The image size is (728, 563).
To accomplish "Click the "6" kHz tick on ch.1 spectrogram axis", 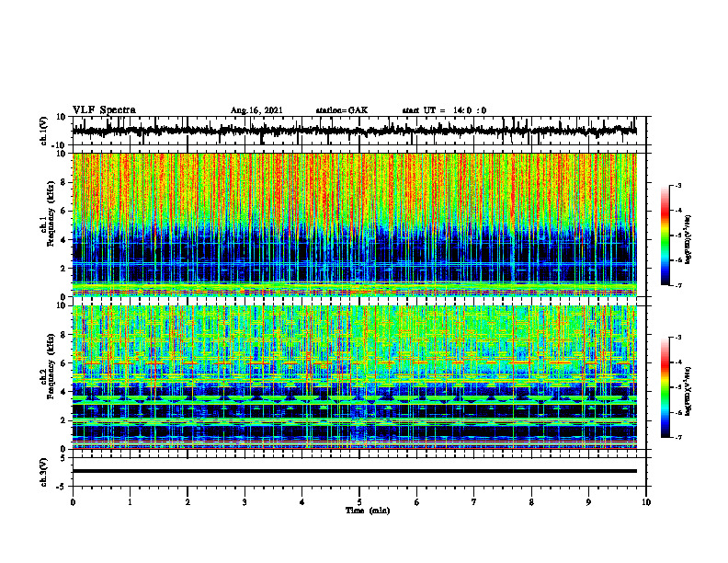I will pyautogui.click(x=63, y=211).
